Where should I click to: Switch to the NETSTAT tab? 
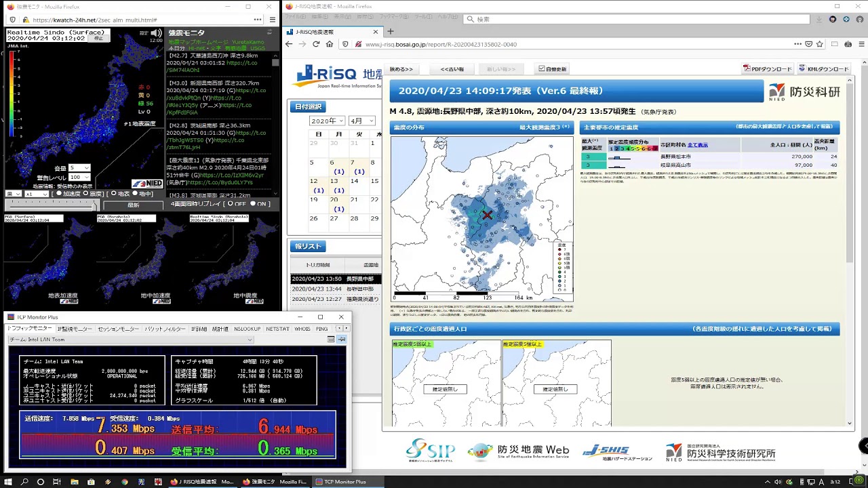pos(277,329)
